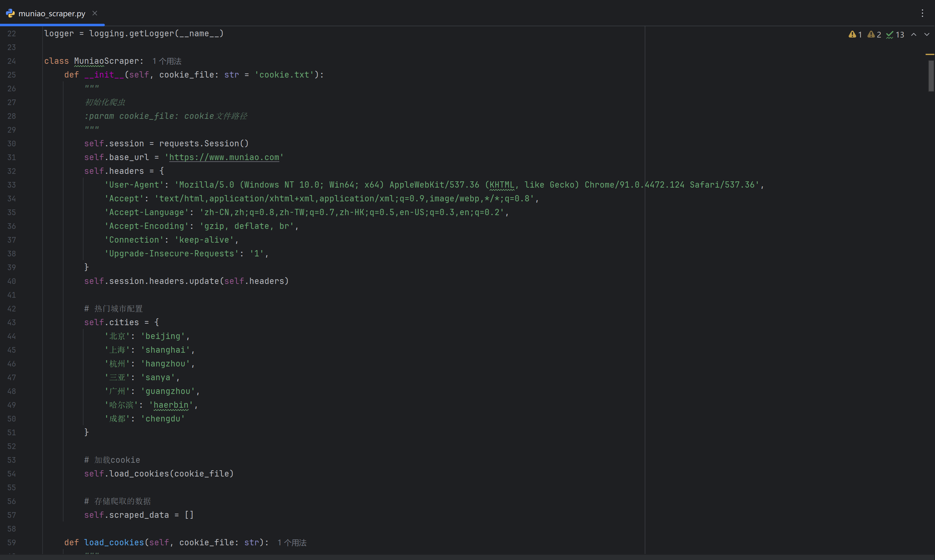
Task: Click the yellow warning stripe on scrollbar
Action: pyautogui.click(x=929, y=54)
